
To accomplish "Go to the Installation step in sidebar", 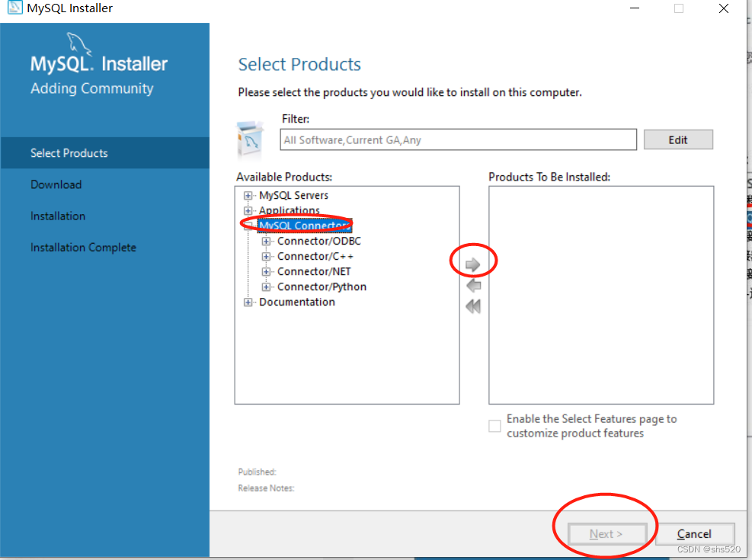I will (58, 216).
